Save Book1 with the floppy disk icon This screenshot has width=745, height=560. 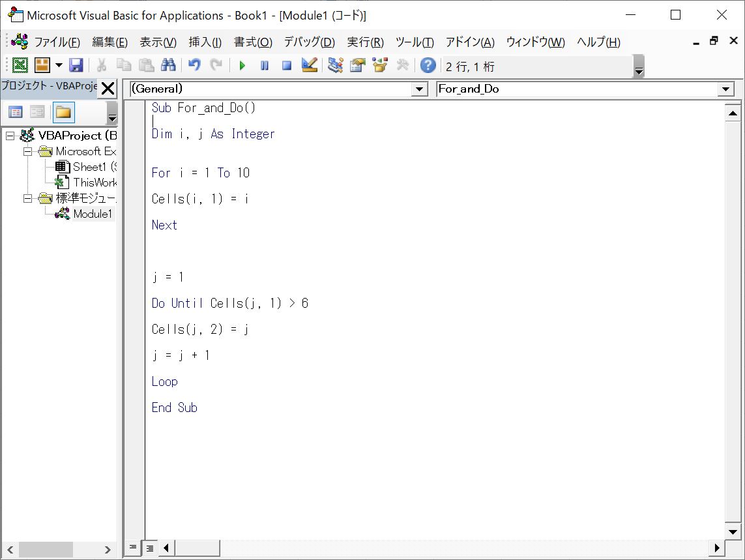[x=76, y=65]
